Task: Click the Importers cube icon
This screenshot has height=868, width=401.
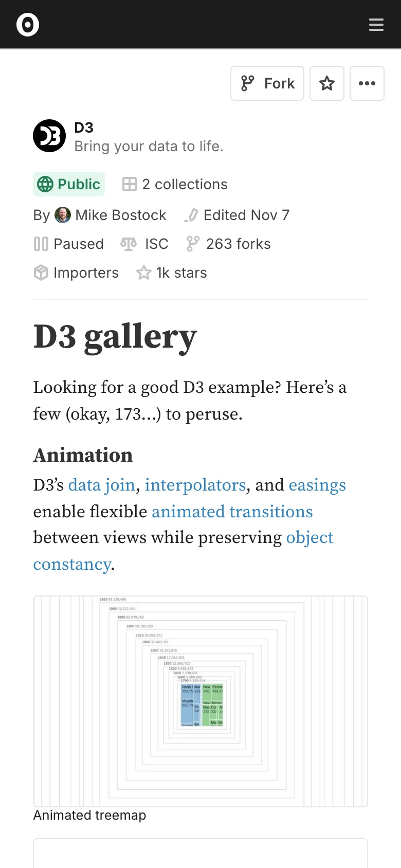Action: 41,273
